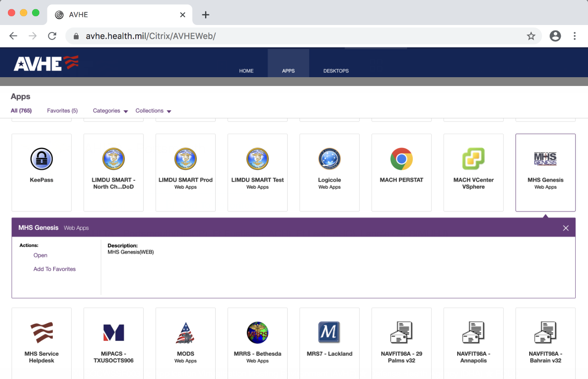Open the MRS7 - Lackland icon

330,333
